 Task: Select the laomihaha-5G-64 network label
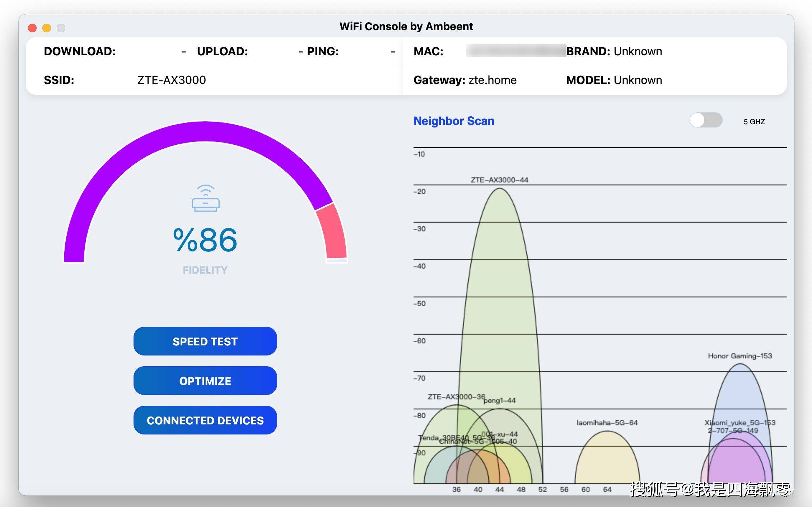[607, 423]
